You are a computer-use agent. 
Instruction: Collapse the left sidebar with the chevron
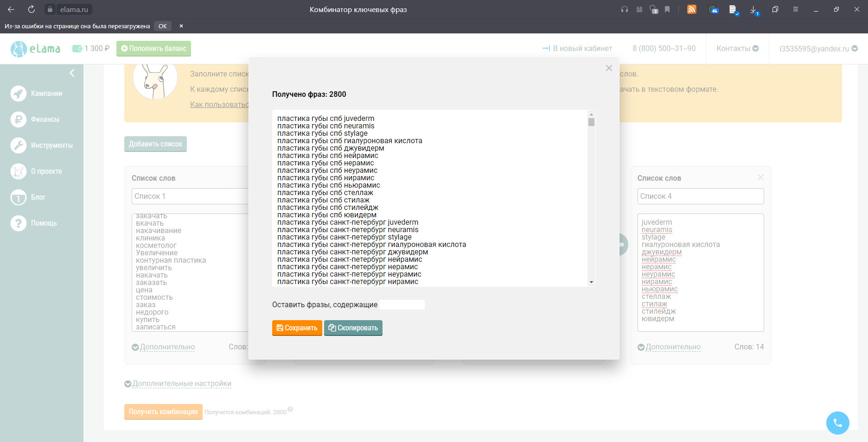[x=72, y=73]
